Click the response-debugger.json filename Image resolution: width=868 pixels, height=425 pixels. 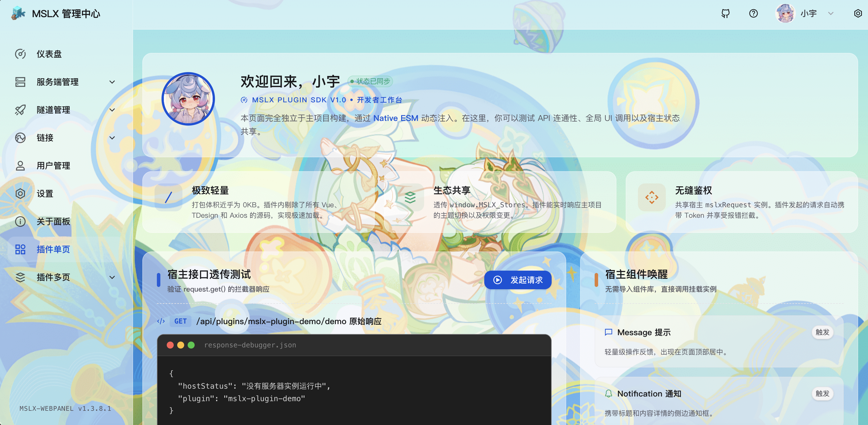(250, 345)
